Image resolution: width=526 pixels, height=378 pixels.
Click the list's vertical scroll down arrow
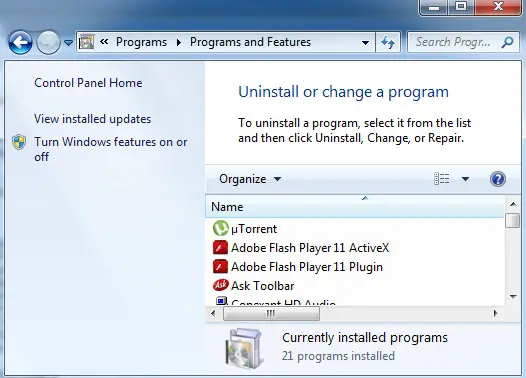(513, 296)
